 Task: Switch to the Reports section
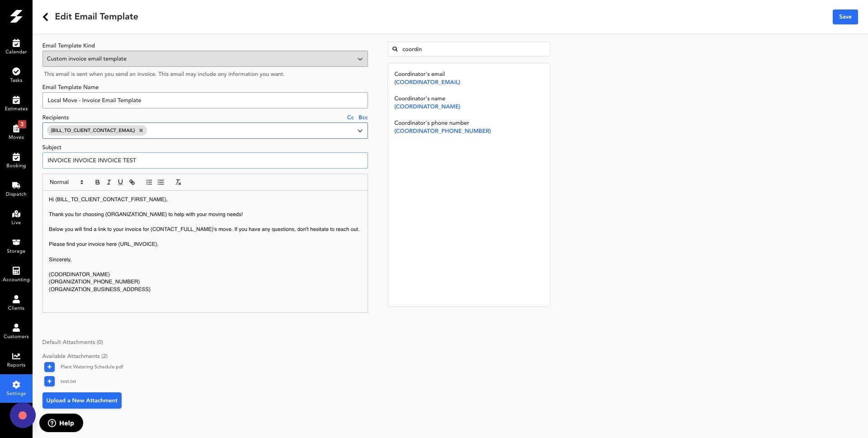(x=16, y=359)
